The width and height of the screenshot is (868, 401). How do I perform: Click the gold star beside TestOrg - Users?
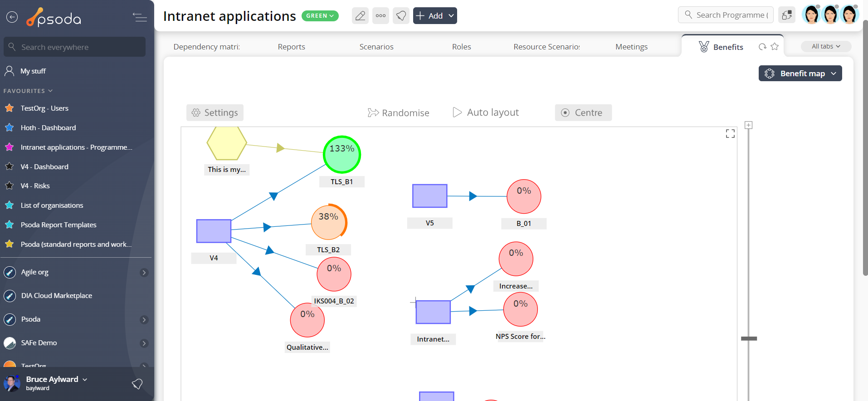click(9, 108)
